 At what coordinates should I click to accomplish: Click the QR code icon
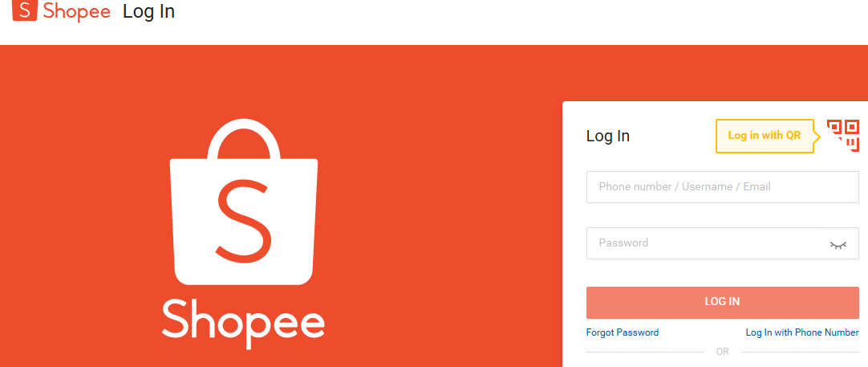pos(843,135)
